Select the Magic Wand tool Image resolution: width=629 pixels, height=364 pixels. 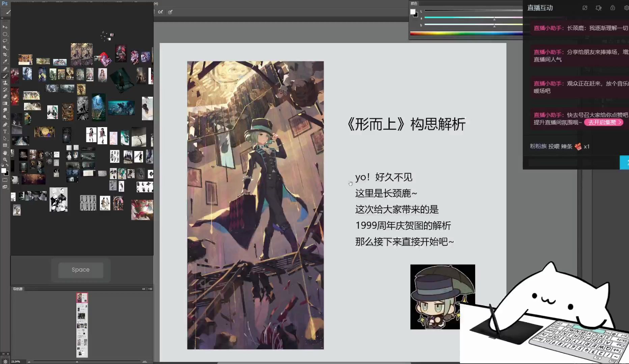5,48
